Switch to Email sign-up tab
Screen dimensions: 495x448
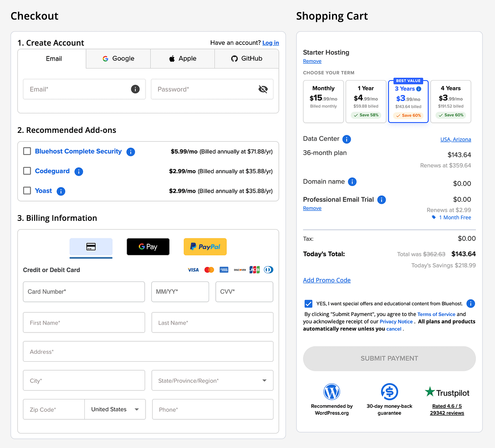(52, 59)
